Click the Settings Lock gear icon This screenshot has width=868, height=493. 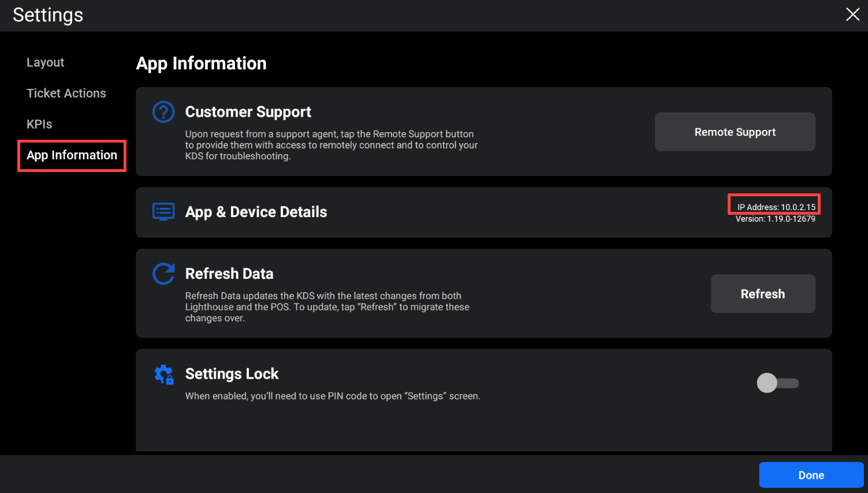[164, 375]
